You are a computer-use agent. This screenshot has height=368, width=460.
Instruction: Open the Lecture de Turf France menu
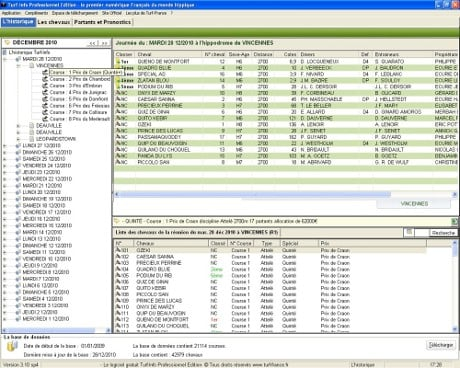tap(146, 13)
